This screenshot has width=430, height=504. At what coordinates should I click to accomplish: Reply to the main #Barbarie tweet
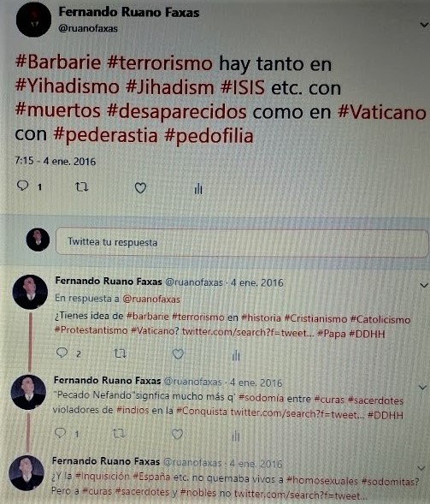tap(23, 186)
